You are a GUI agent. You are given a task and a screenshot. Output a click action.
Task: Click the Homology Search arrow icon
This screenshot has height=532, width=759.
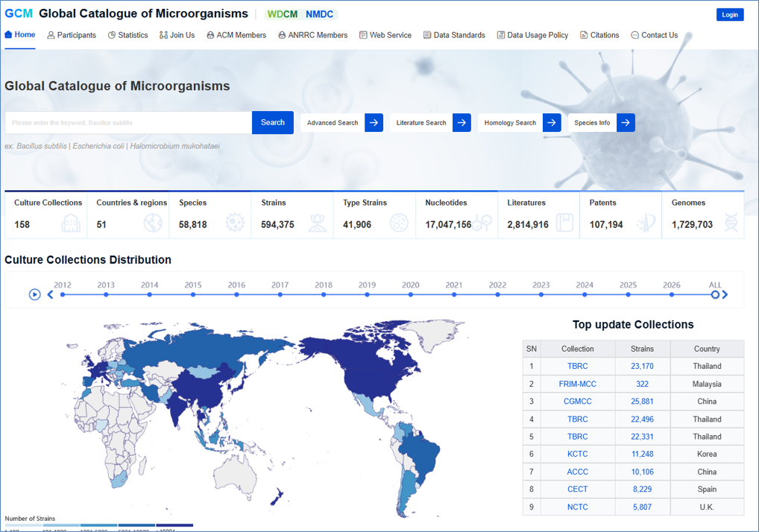552,123
